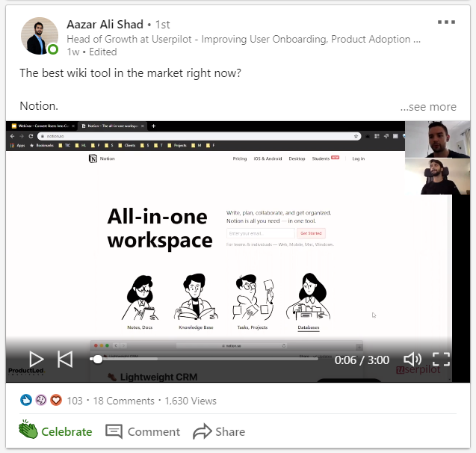Image resolution: width=476 pixels, height=453 pixels.
Task: Enter fullscreen video mode
Action: pos(441,360)
